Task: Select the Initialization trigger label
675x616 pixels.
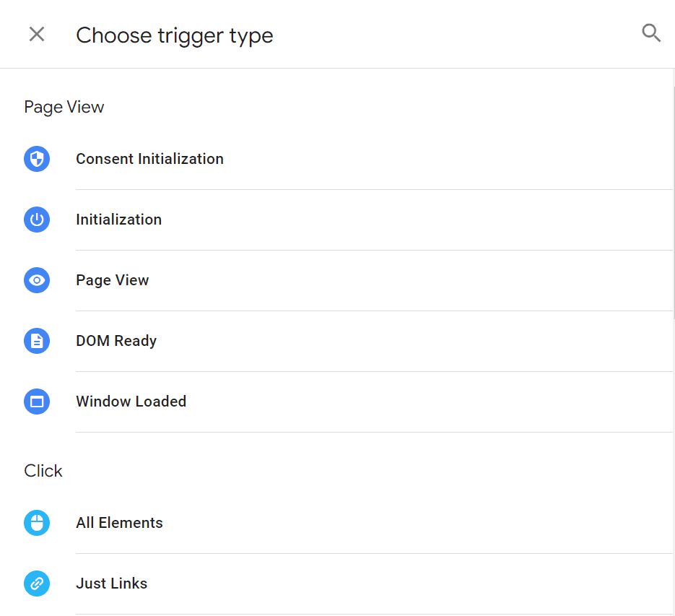Action: 118,220
